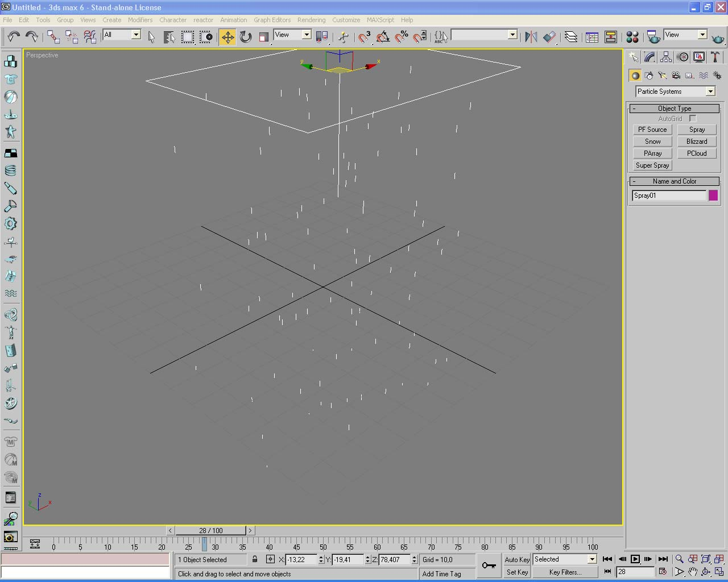Activate the Select and Uniform Scale tool

(x=263, y=37)
